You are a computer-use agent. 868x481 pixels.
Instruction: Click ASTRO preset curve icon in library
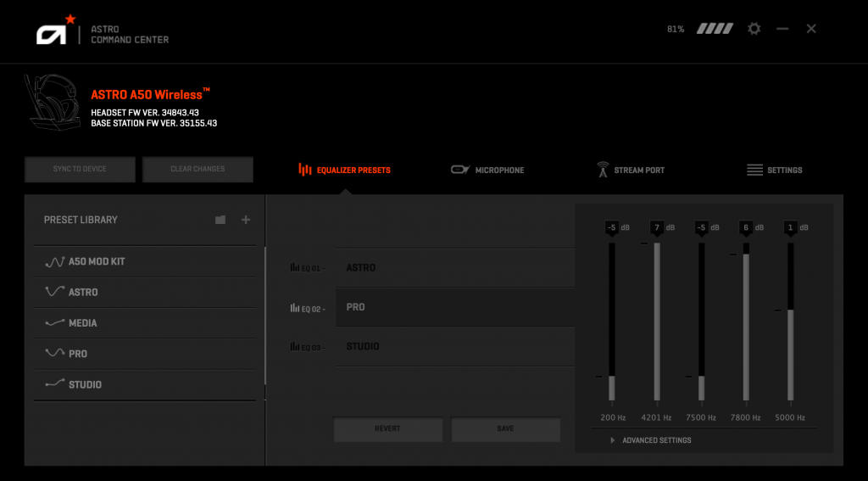click(x=55, y=292)
